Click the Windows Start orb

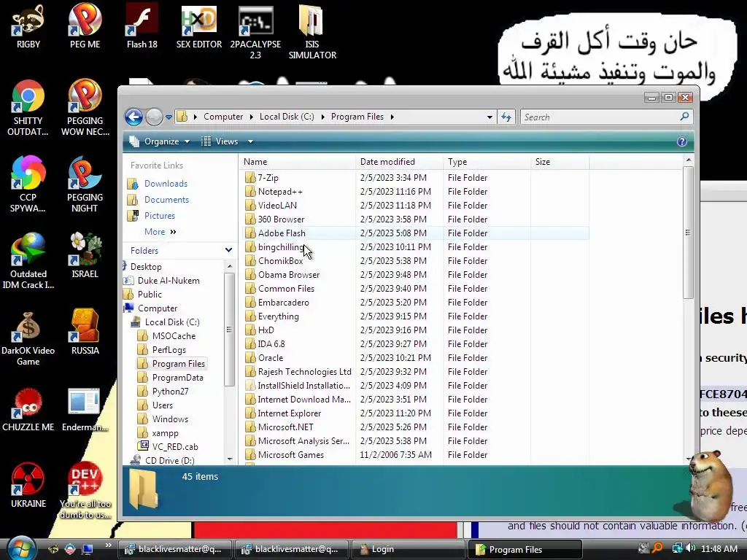tap(21, 548)
